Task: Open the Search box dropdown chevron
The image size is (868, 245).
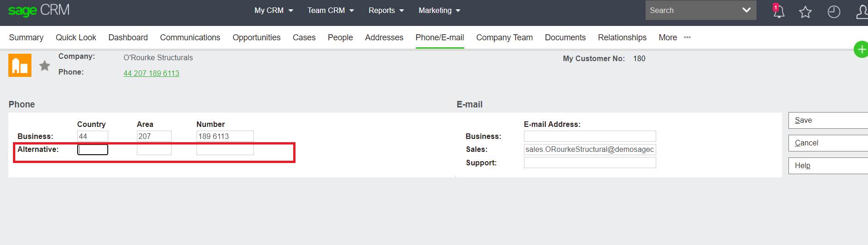Action: [x=746, y=10]
